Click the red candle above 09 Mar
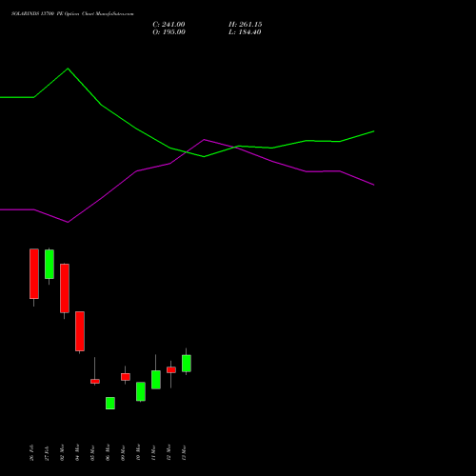Viewport: 476px width, 476px height. tap(126, 377)
